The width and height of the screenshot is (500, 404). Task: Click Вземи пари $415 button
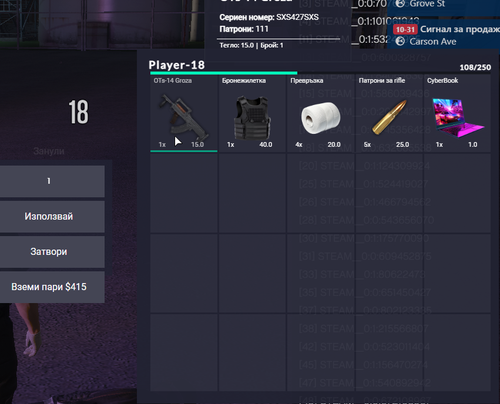(x=49, y=287)
